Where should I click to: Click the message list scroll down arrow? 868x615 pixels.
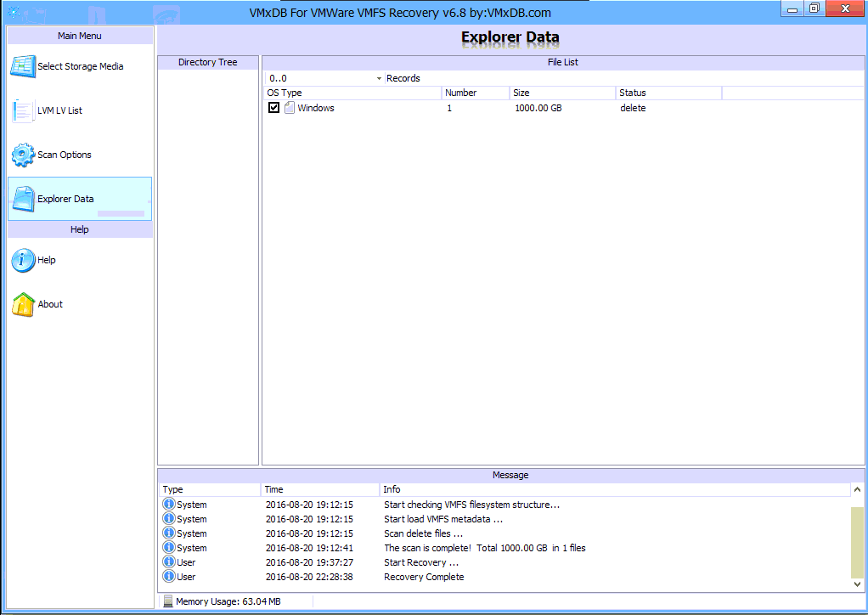[x=857, y=584]
